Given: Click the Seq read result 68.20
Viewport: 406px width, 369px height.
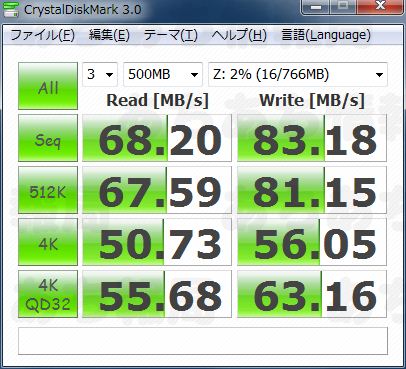Looking at the screenshot, I should pyautogui.click(x=157, y=138).
